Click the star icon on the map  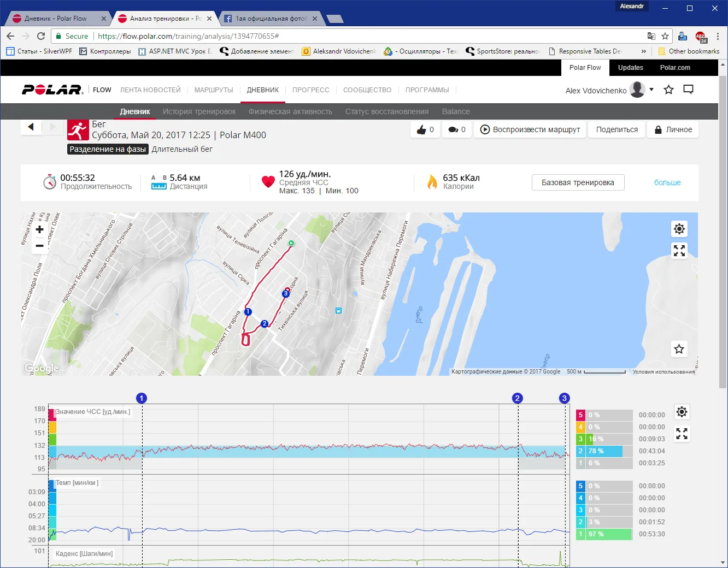point(679,349)
